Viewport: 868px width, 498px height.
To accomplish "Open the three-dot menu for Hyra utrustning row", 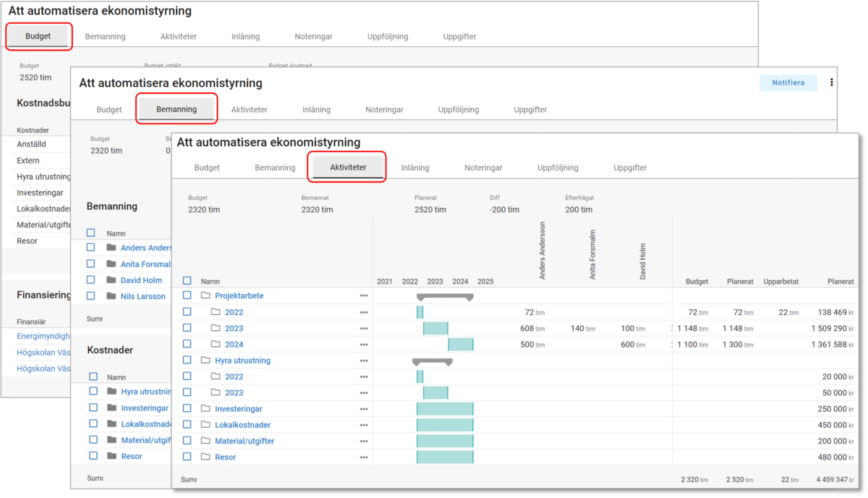I will (364, 360).
